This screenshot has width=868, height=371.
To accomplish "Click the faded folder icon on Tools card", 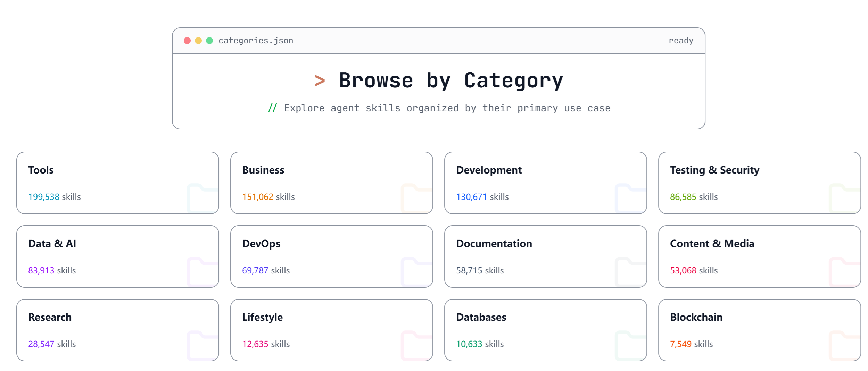I will [x=203, y=198].
